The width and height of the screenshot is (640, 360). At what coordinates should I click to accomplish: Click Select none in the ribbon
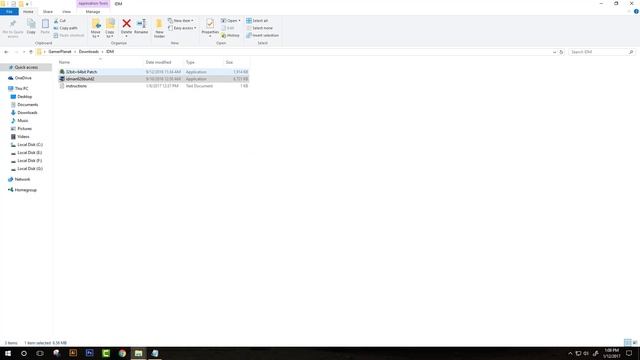coord(260,28)
